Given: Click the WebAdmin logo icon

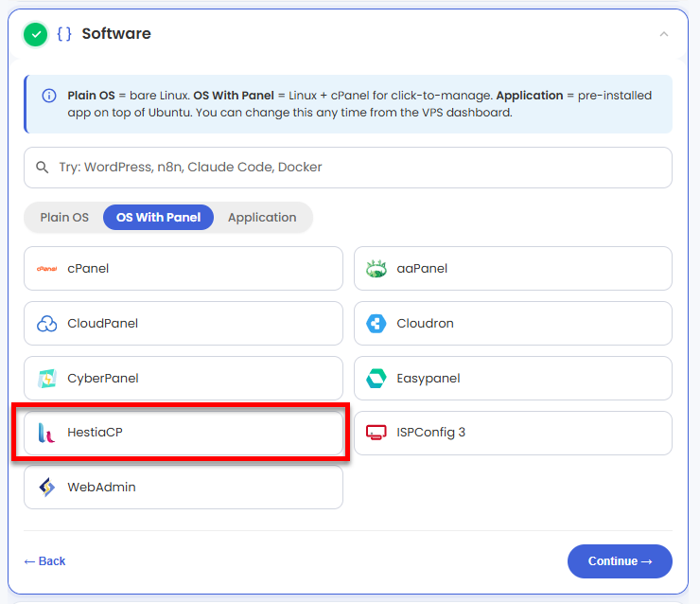Looking at the screenshot, I should (x=47, y=487).
